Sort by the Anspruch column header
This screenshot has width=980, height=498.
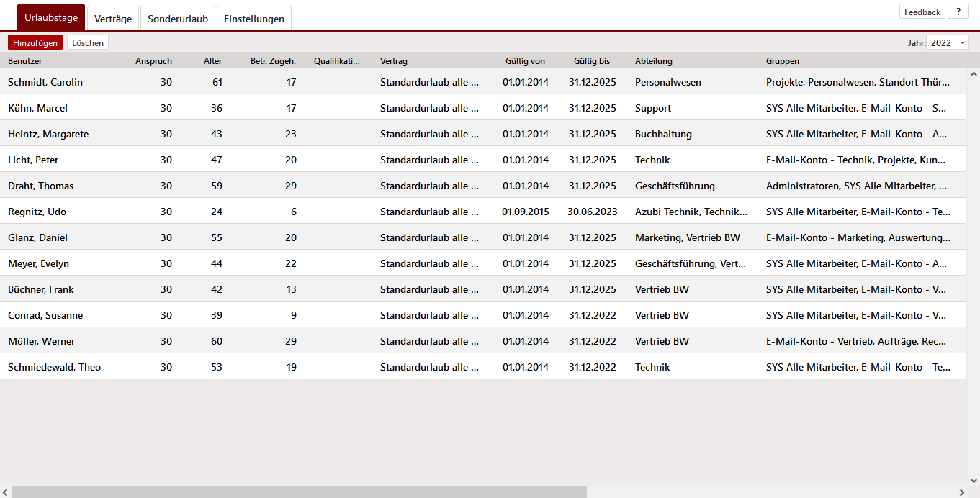pyautogui.click(x=153, y=61)
